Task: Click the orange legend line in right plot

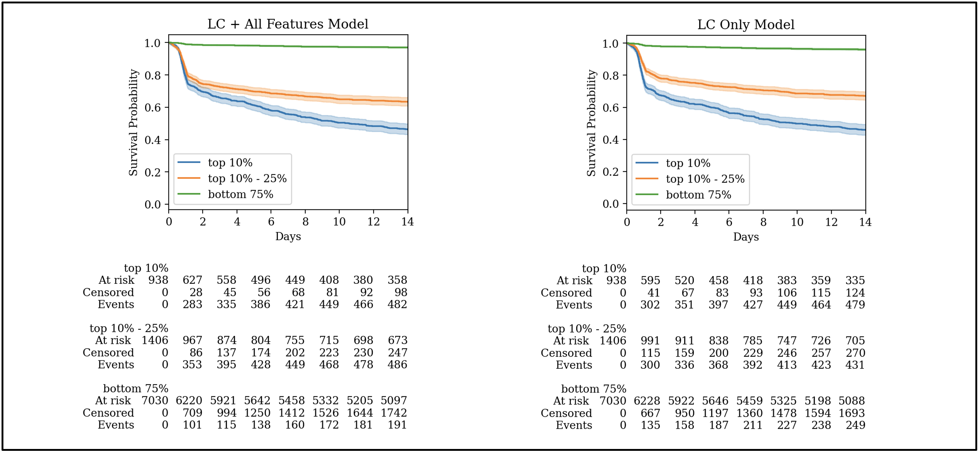Action: (647, 178)
